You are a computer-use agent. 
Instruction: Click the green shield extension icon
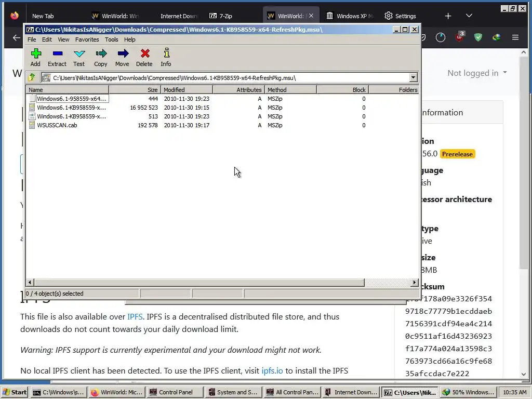coord(478,37)
